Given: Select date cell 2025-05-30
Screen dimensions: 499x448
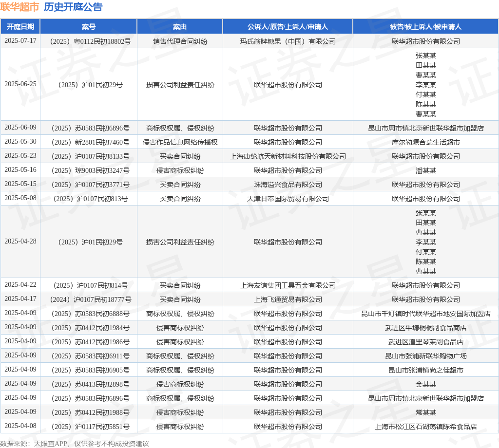Looking at the screenshot, I should point(20,142).
